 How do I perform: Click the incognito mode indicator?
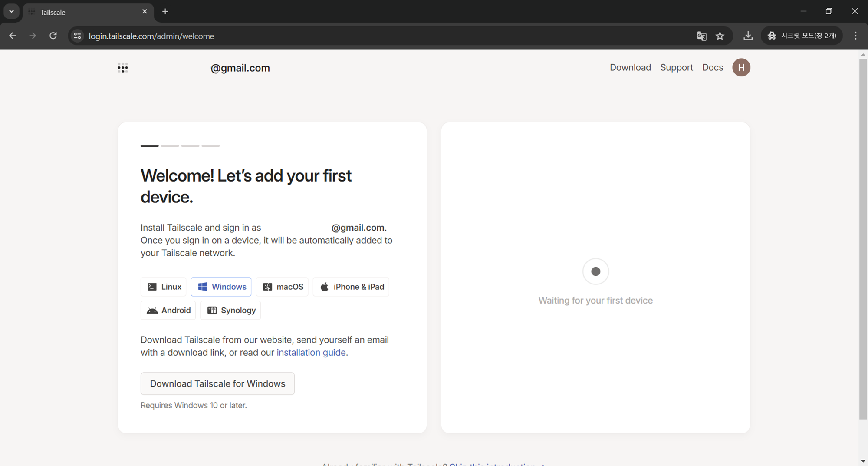click(802, 36)
